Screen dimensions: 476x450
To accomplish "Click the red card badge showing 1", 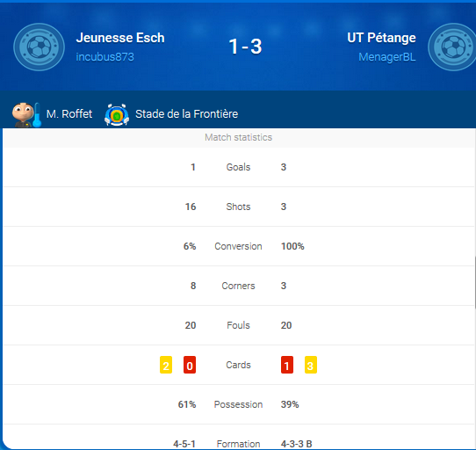I will 287,365.
